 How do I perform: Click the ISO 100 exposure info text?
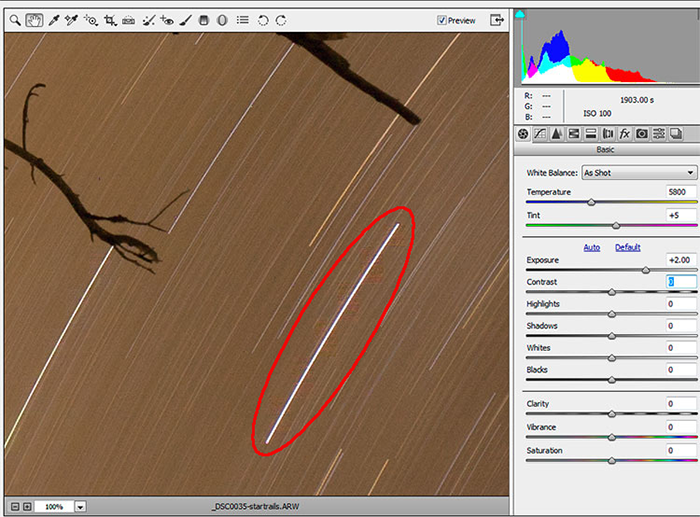[x=597, y=113]
